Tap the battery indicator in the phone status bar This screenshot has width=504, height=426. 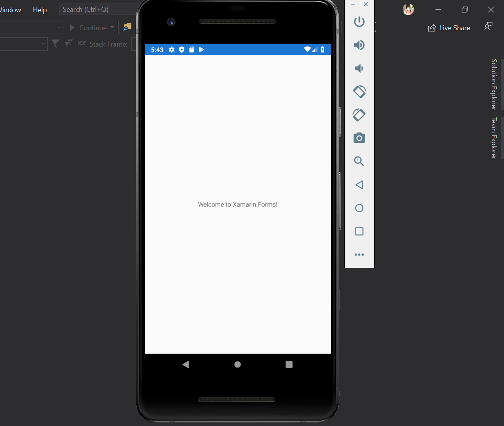323,50
